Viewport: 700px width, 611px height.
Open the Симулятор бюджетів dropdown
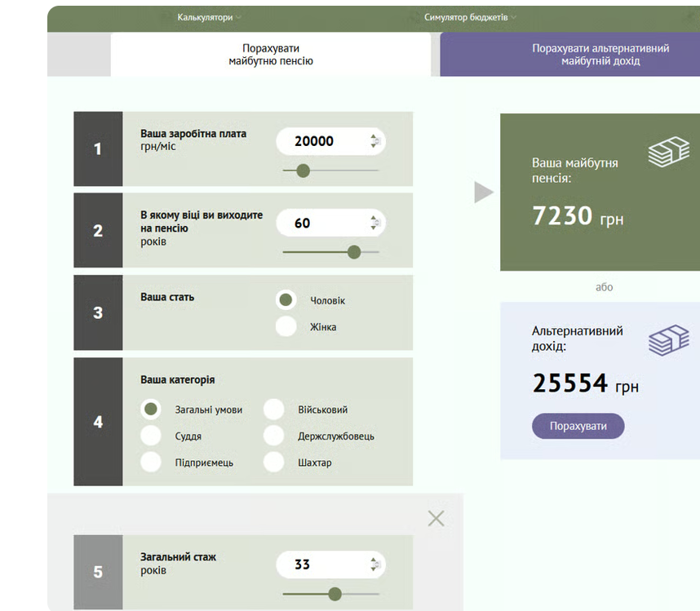470,17
